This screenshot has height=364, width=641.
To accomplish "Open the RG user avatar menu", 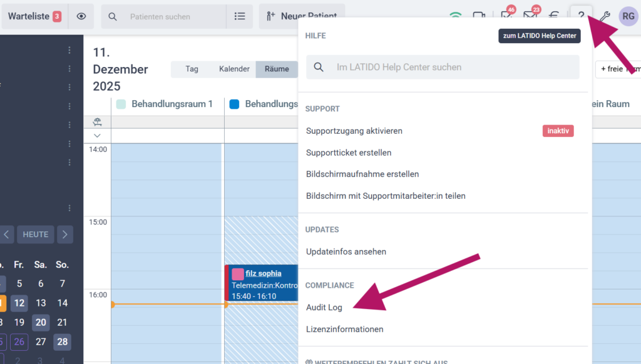I will [628, 16].
